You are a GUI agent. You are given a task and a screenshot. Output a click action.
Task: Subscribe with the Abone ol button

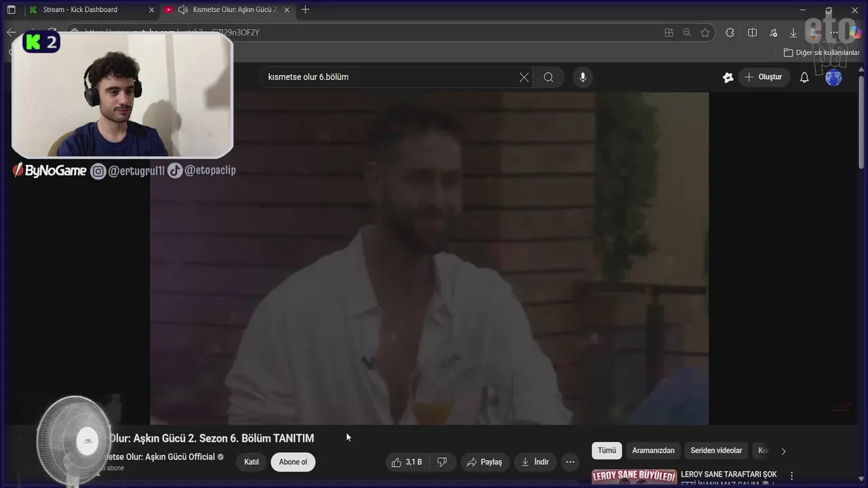(x=293, y=462)
